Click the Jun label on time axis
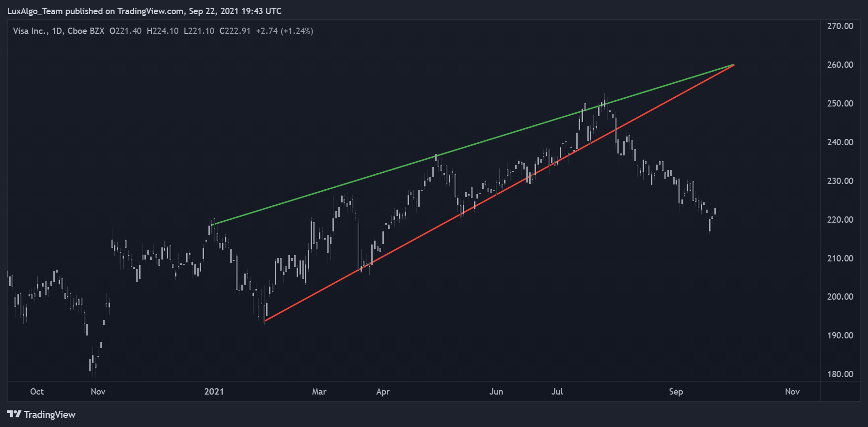Image resolution: width=868 pixels, height=427 pixels. (x=496, y=392)
